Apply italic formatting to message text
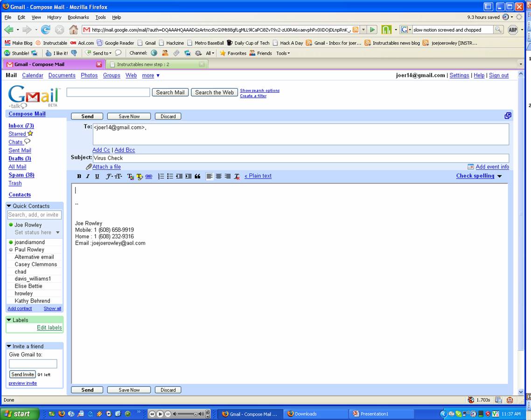 click(88, 176)
